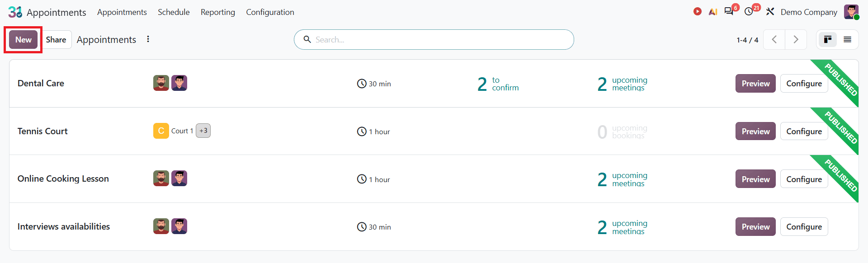Open the Interviews availabilities card title
This screenshot has width=868, height=263.
tap(64, 226)
